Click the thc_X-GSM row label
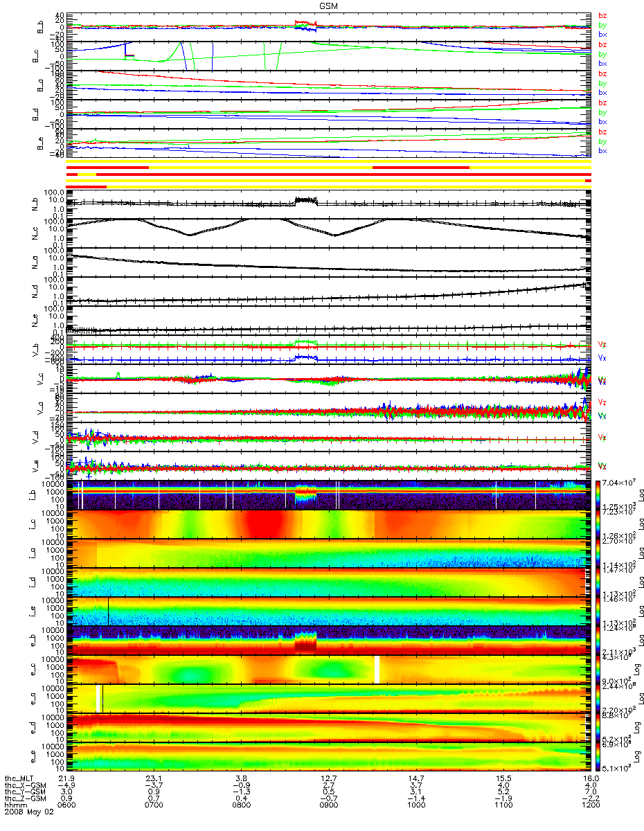This screenshot has width=644, height=831. (24, 785)
